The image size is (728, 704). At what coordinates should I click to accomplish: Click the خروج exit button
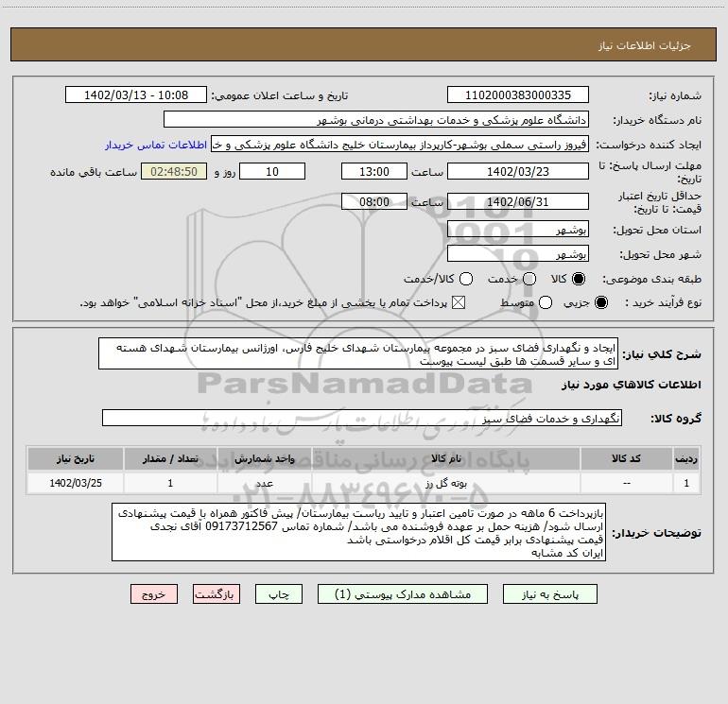(x=154, y=594)
